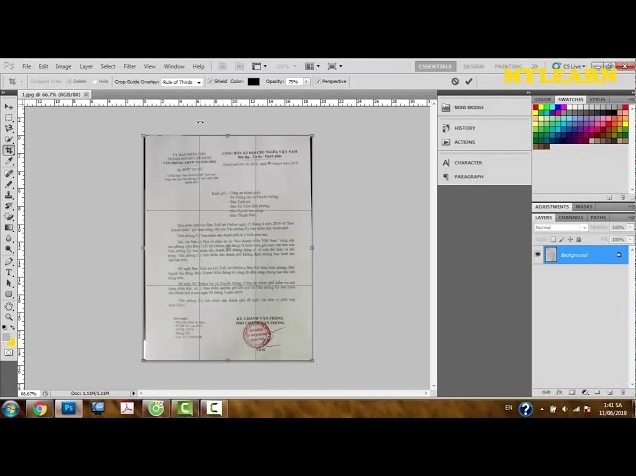Viewport: 636px width, 476px height.
Task: Select the Move tool
Action: [9, 107]
